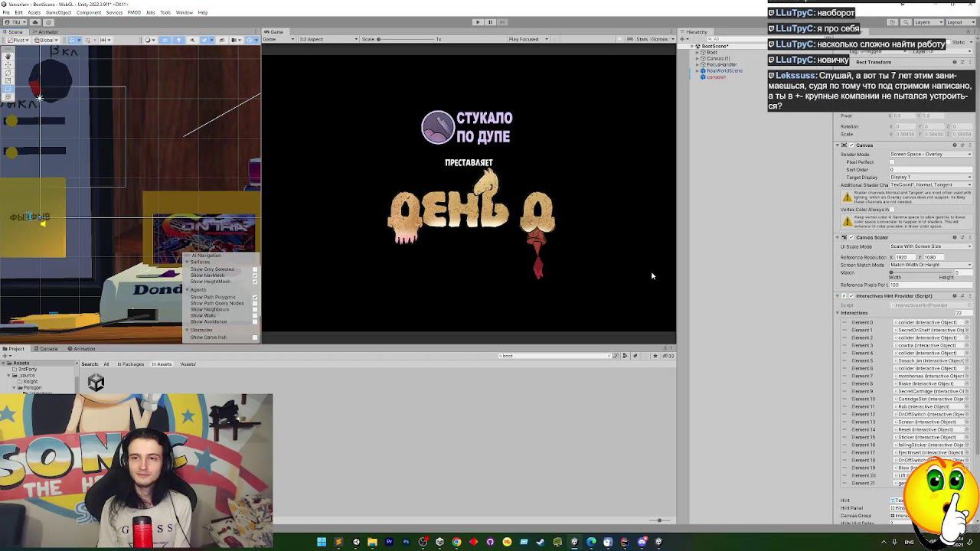Open the Canvas Scaler context menu dots

(x=969, y=237)
